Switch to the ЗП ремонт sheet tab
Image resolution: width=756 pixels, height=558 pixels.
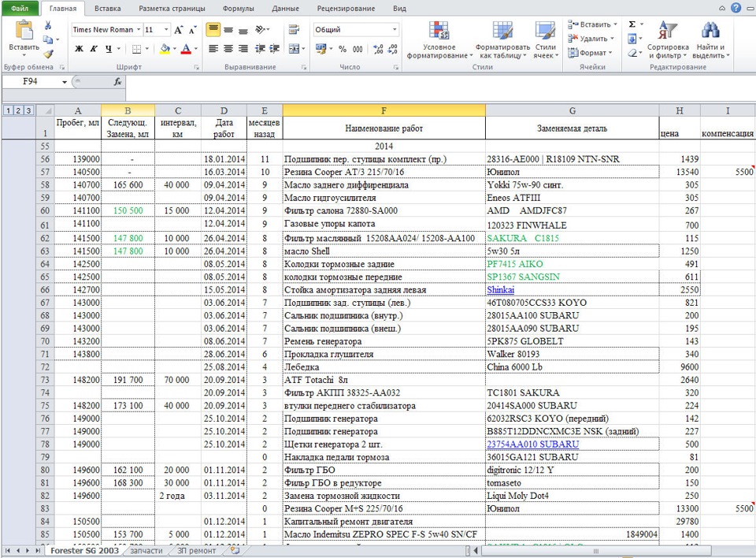pos(196,551)
